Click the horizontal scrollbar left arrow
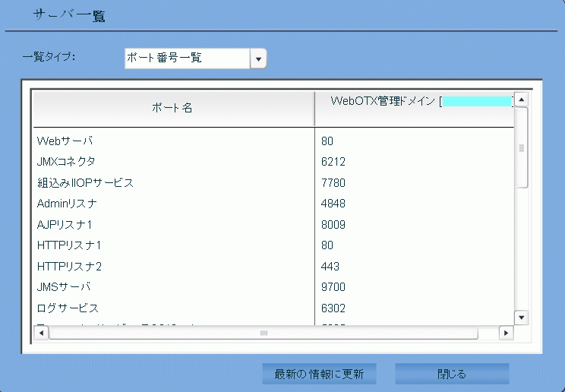Image resolution: width=565 pixels, height=392 pixels. click(x=41, y=333)
